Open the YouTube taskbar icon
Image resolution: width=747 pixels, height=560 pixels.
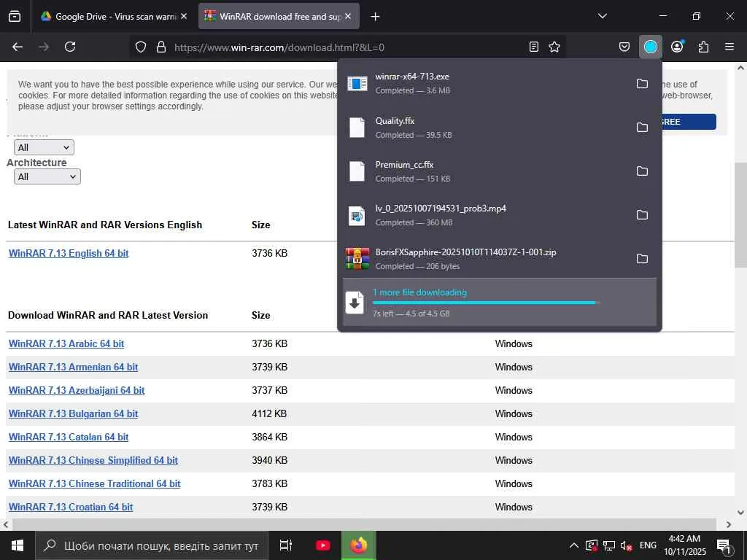tap(322, 545)
